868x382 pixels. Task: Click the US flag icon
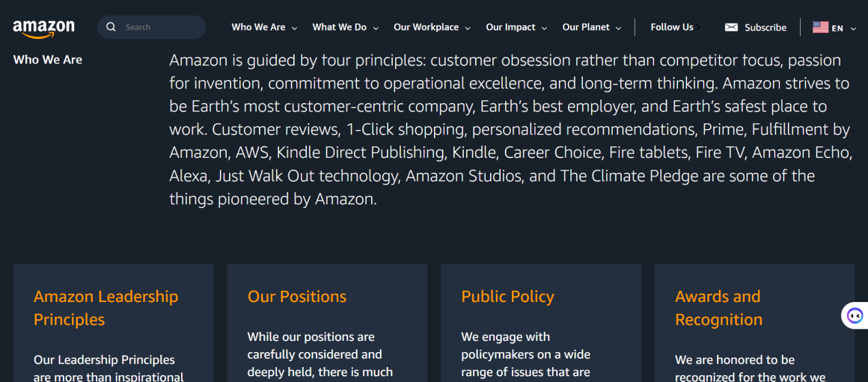(x=820, y=28)
